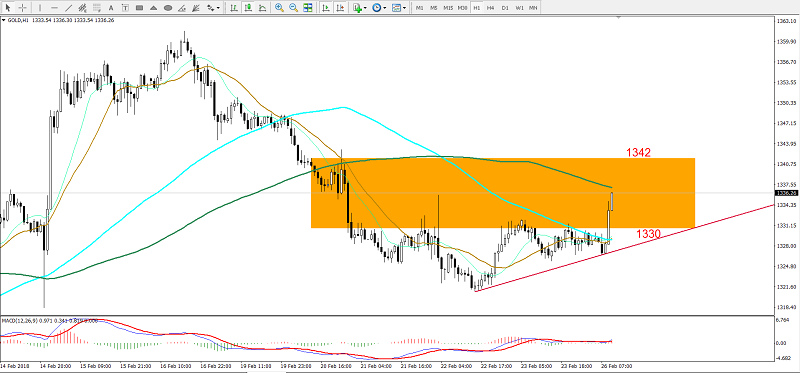The width and height of the screenshot is (800, 373).
Task: Click the 1363.10 price scale value
Action: [786, 21]
